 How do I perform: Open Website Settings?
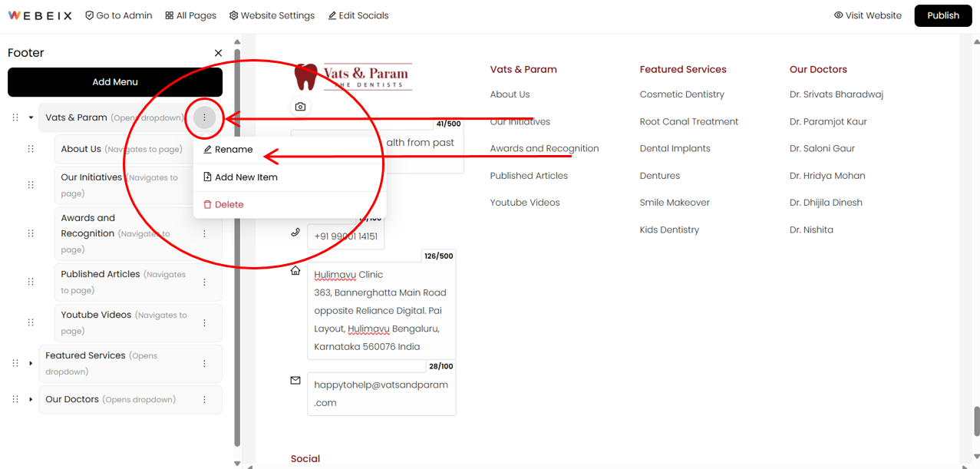coord(272,15)
